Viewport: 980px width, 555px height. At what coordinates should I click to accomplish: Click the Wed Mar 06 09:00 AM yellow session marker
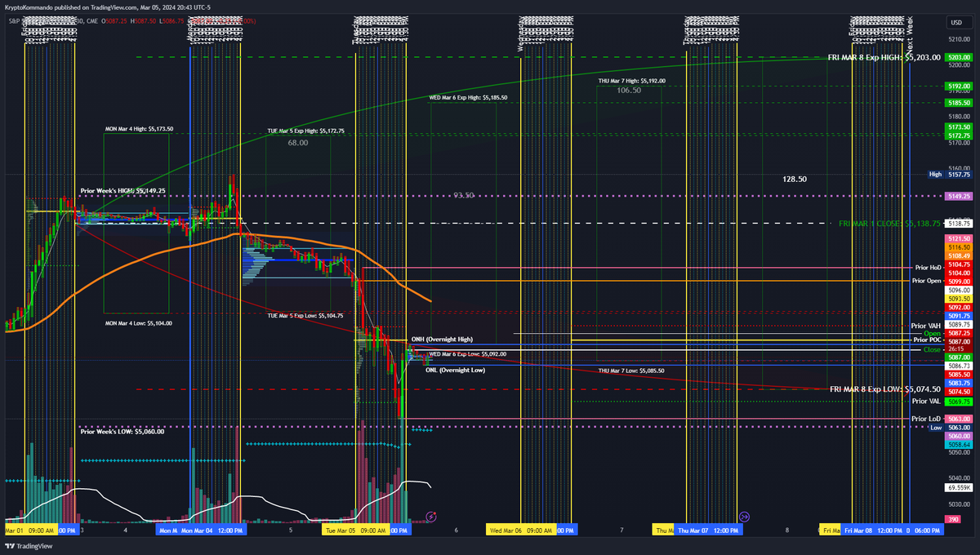522,530
